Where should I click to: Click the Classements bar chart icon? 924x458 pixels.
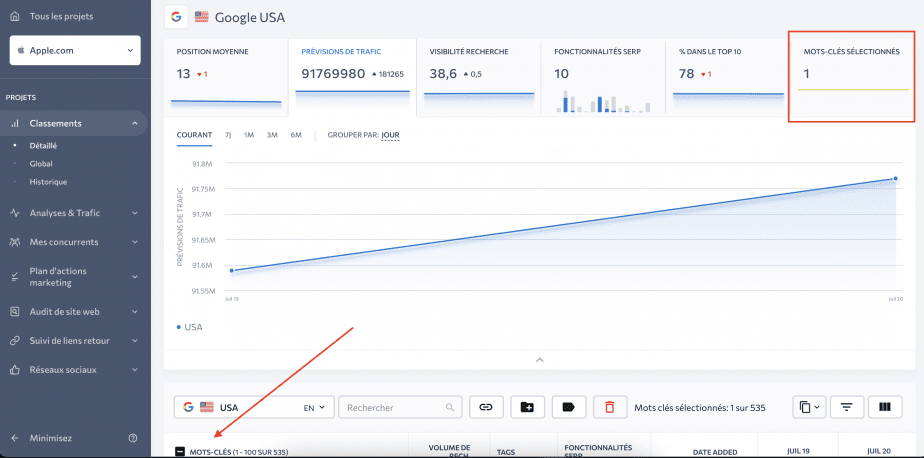tap(15, 123)
